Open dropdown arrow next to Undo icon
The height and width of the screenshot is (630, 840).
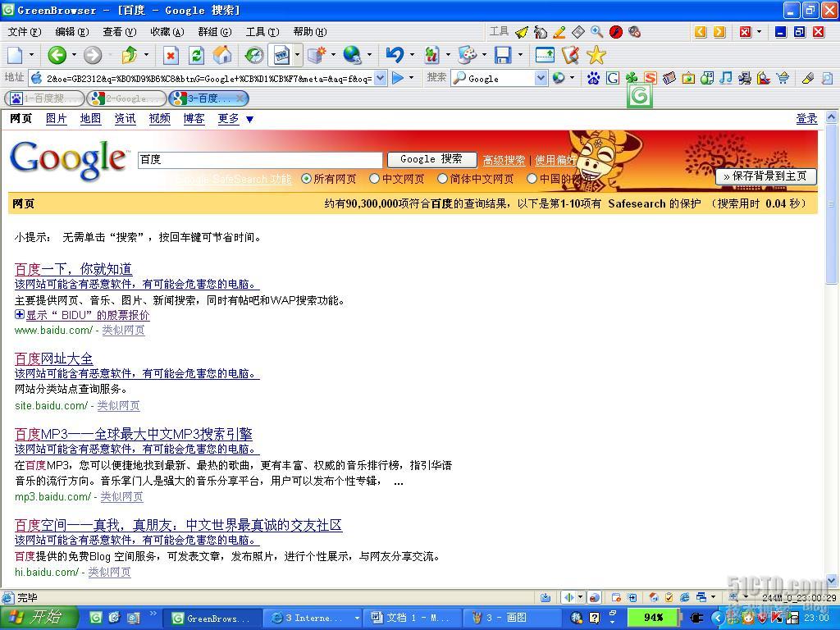click(x=412, y=55)
